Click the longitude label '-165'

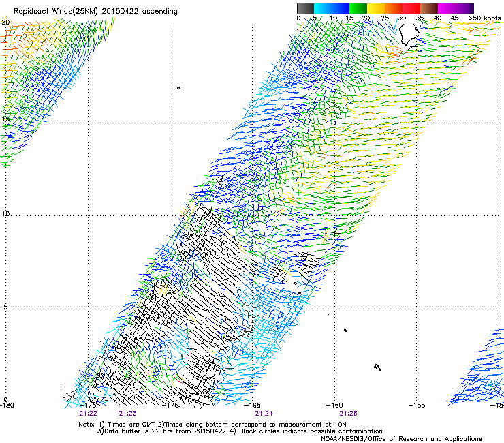252,406
